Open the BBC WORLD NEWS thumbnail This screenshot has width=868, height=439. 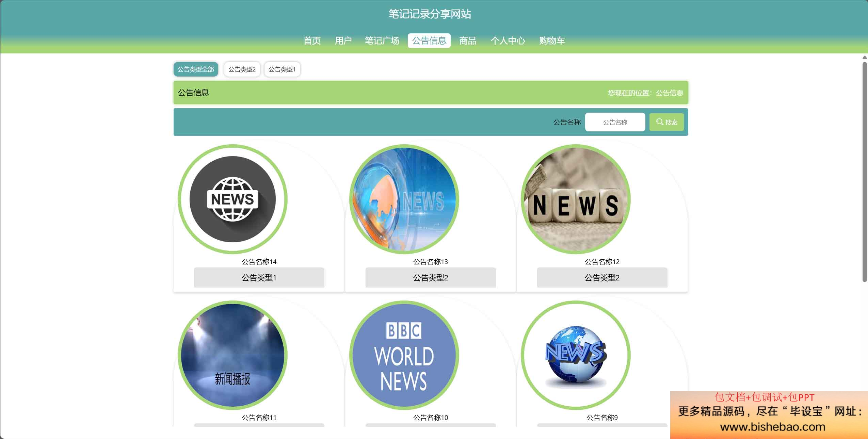404,355
